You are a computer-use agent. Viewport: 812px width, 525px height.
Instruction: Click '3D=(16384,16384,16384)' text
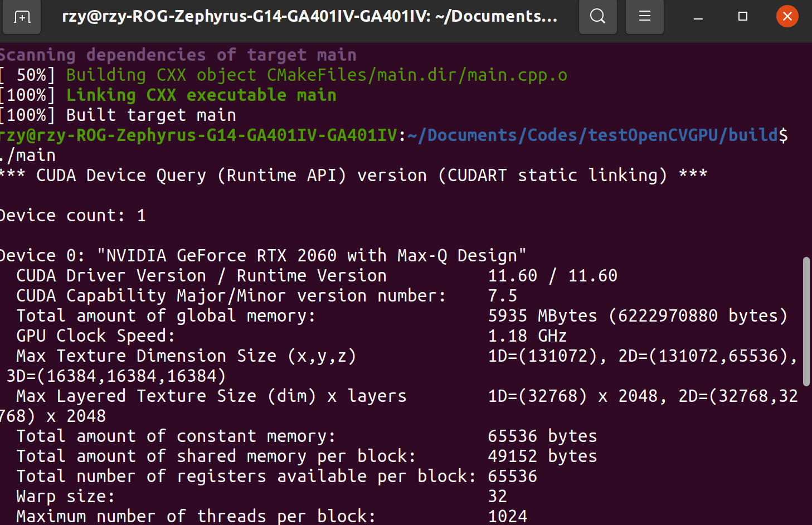click(x=116, y=376)
